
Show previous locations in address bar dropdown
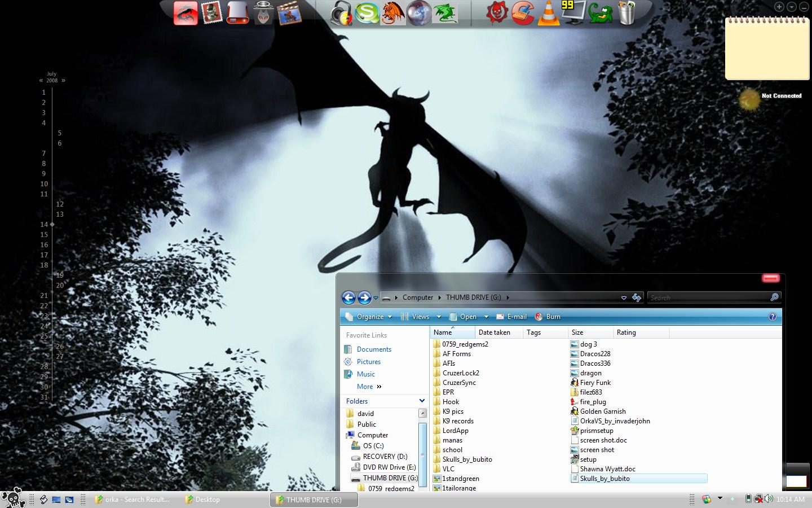(x=624, y=297)
